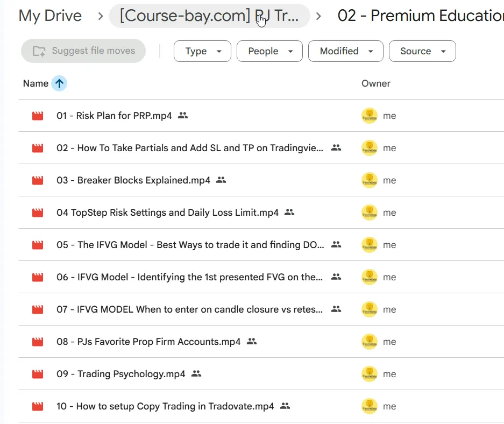Reverse sort with the up arrow icon

[x=60, y=83]
